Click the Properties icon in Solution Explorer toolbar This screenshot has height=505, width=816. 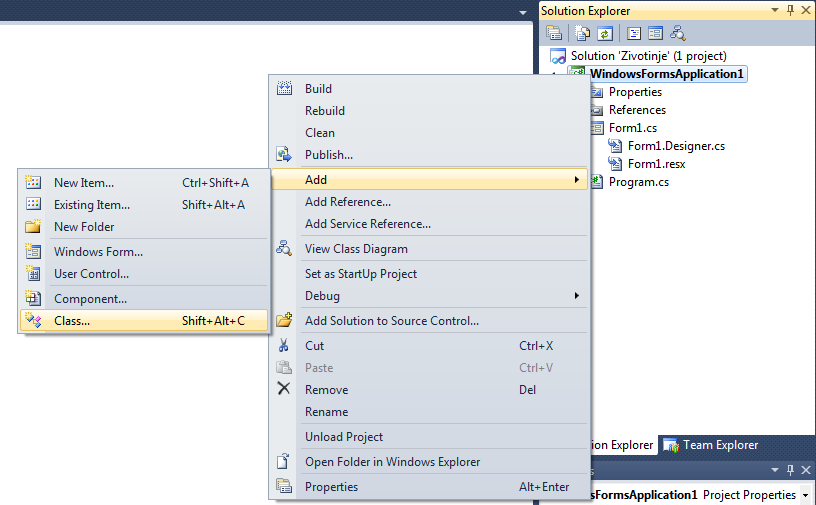[x=554, y=33]
